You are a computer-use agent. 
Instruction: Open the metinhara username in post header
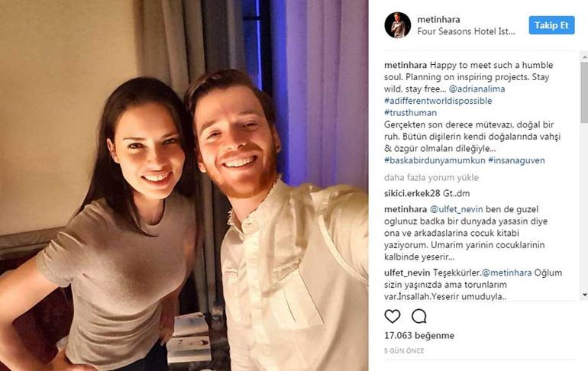[439, 20]
